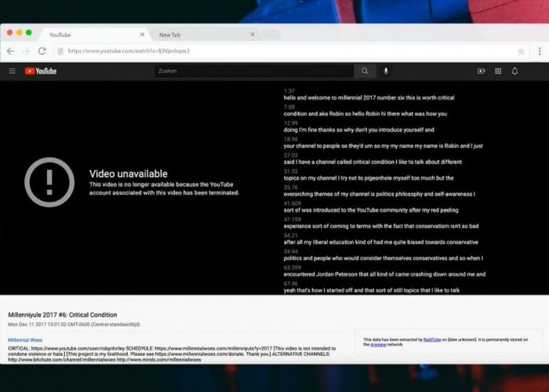The height and width of the screenshot is (392, 549).
Task: Open the YouTube hamburger guide menu
Action: (x=13, y=71)
